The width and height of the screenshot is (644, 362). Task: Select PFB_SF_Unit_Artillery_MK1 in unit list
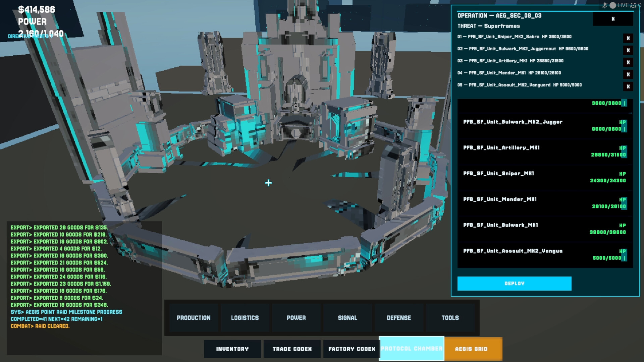pos(545,152)
